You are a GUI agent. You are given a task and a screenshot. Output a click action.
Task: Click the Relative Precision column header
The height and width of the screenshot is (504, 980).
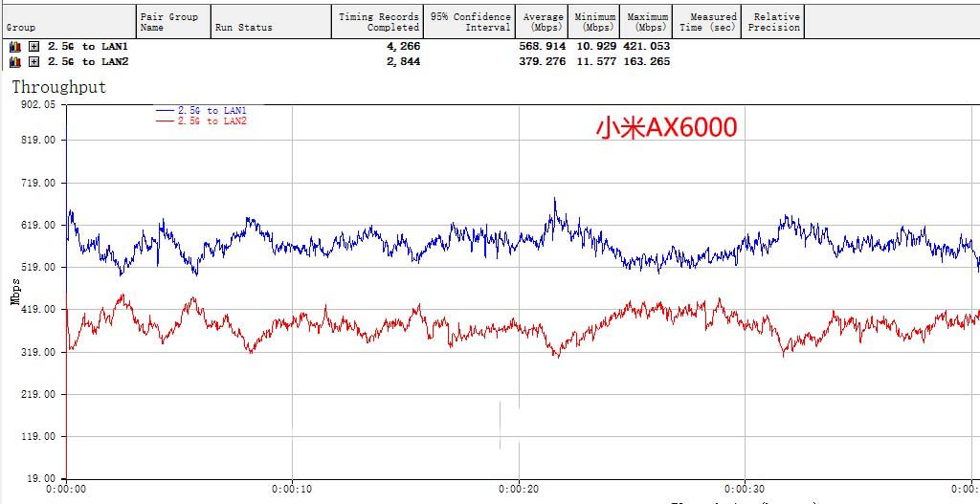tap(773, 22)
